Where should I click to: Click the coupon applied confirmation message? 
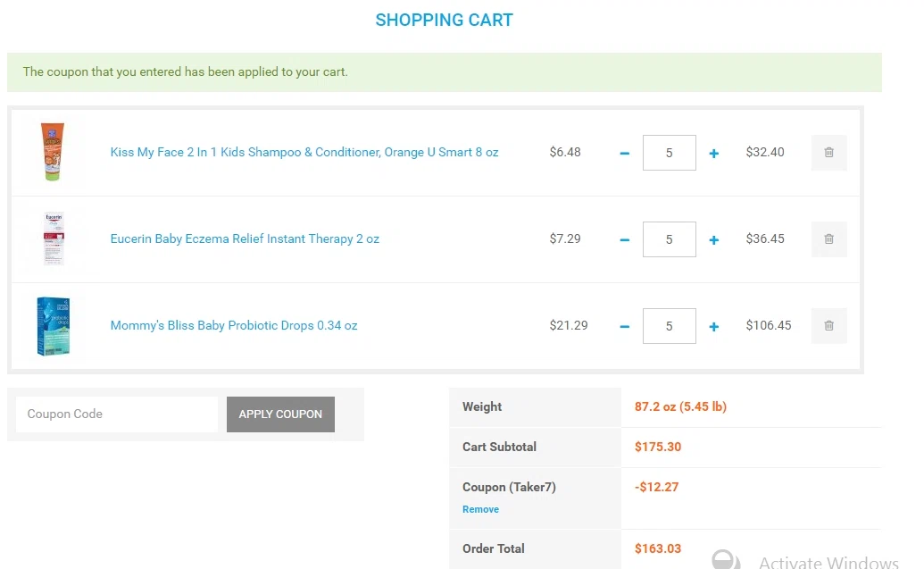point(445,72)
